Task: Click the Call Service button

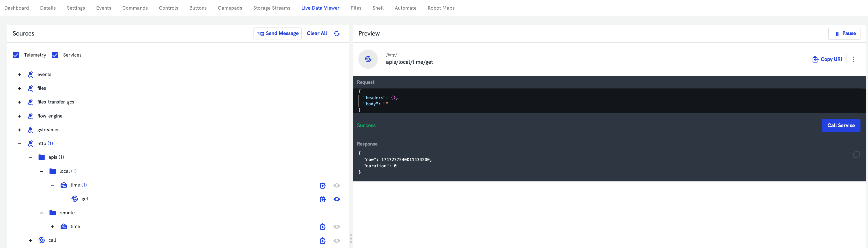Action: 841,126
